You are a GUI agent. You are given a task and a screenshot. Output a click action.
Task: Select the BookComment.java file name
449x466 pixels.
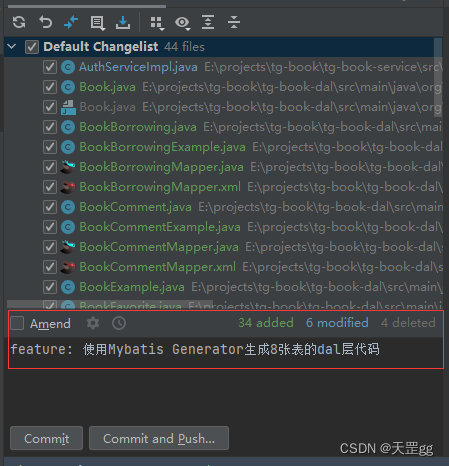pyautogui.click(x=135, y=207)
